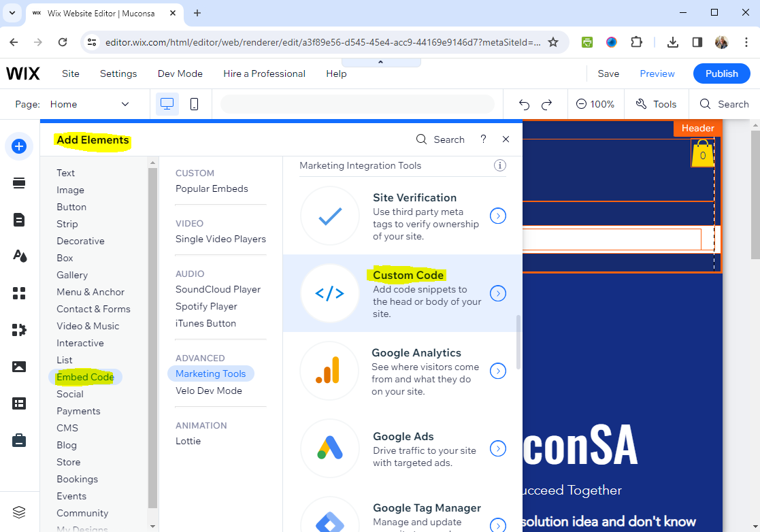Open the Layers icon at sidebar bottom
The width and height of the screenshot is (760, 532).
(19, 512)
